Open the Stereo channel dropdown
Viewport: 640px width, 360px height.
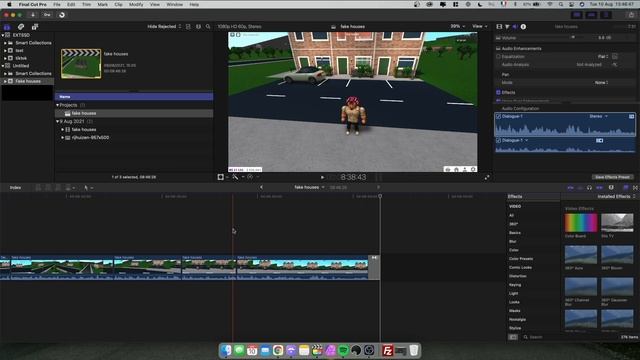598,116
